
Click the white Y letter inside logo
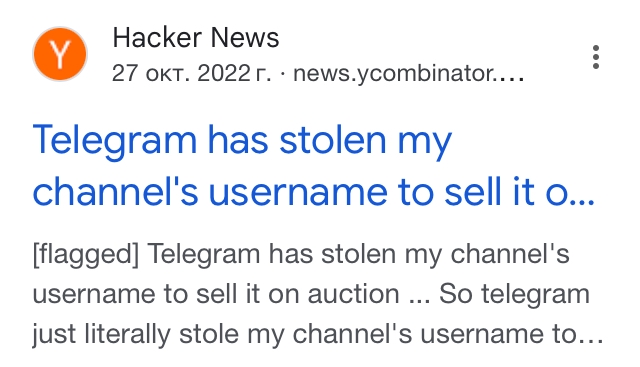pyautogui.click(x=60, y=55)
